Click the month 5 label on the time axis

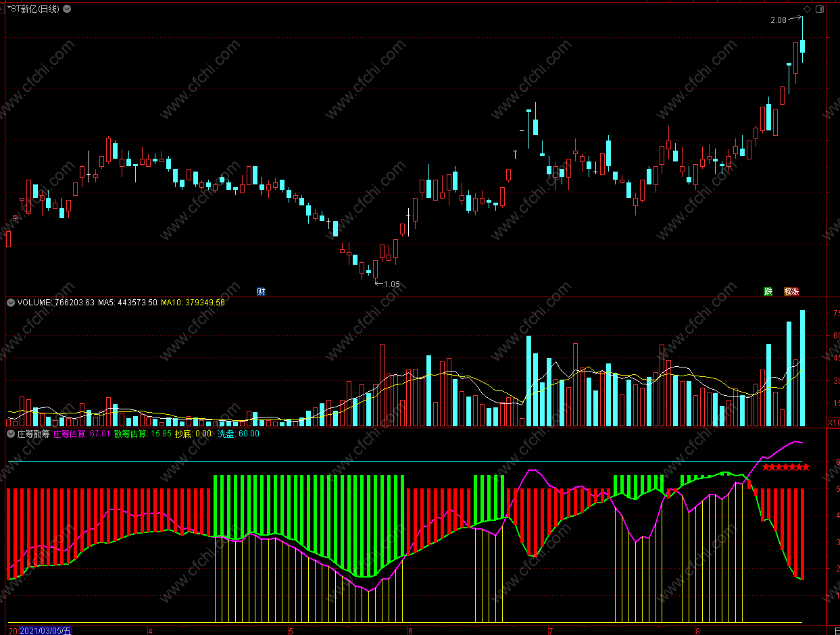pos(291,631)
